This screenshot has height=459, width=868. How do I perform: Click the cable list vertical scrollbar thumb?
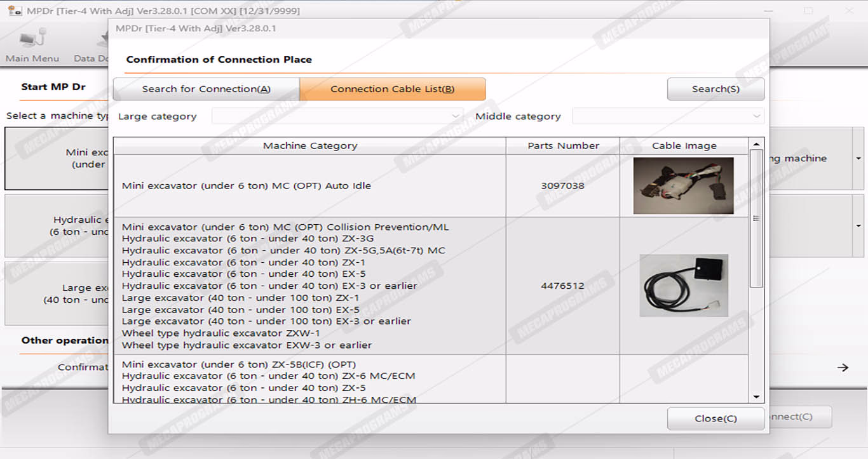(x=756, y=218)
